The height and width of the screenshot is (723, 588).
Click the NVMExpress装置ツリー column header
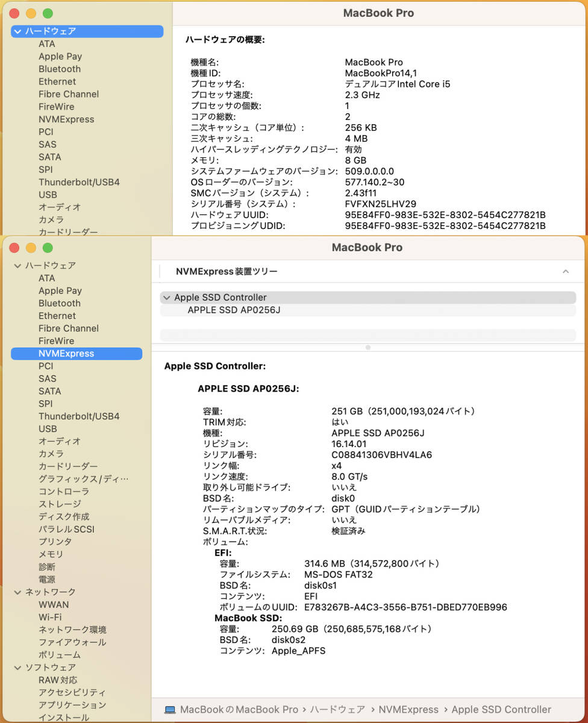pyautogui.click(x=227, y=272)
